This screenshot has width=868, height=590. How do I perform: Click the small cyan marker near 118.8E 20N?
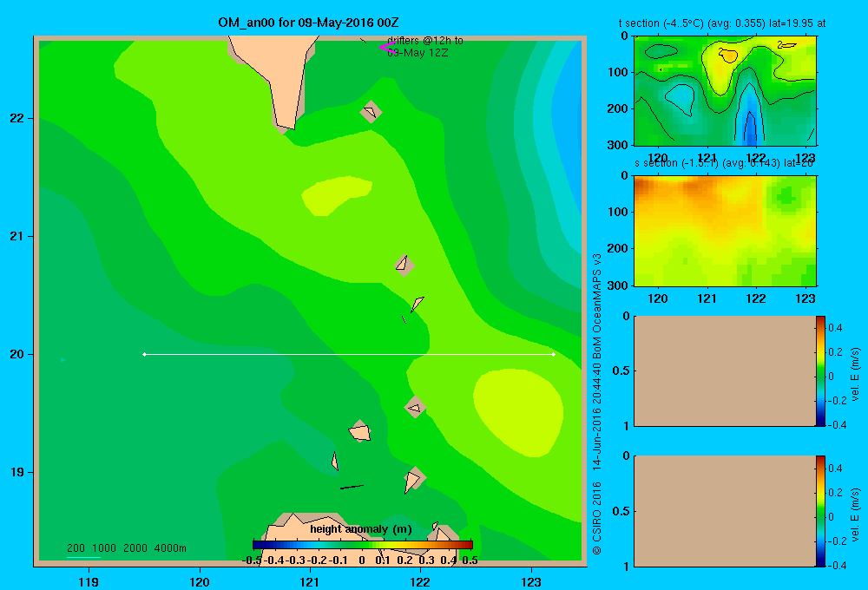[63, 360]
